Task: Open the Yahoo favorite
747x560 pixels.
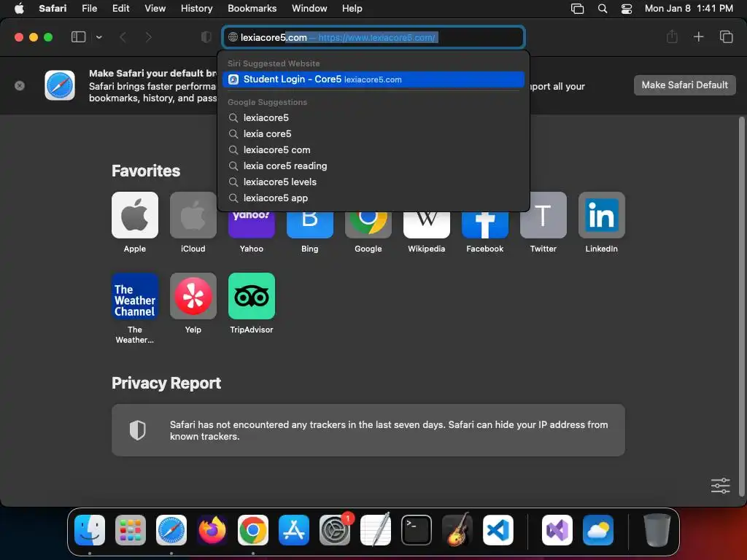Action: (252, 225)
